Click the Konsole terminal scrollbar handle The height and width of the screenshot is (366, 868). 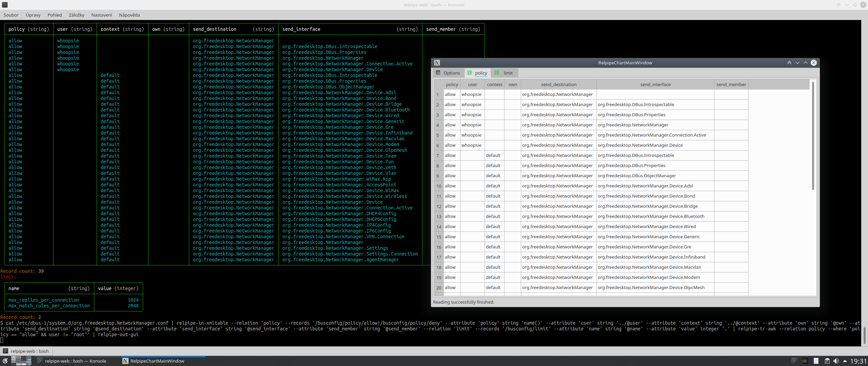click(865, 335)
